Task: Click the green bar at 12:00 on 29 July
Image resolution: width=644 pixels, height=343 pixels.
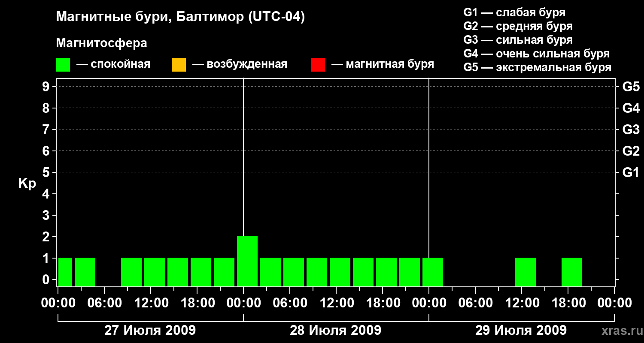Action: (526, 272)
